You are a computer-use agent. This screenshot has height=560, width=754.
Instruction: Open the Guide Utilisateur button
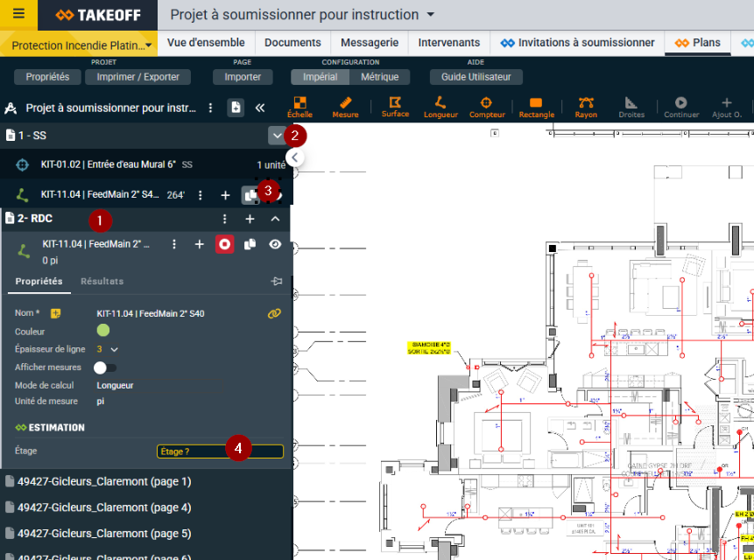[x=476, y=77]
